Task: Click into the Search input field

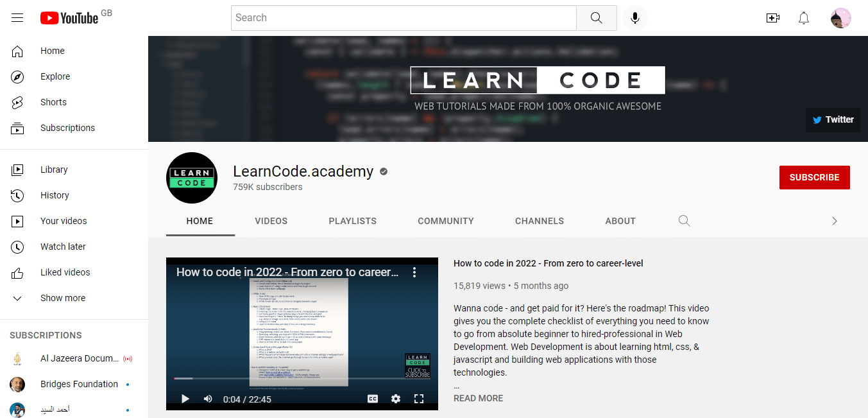Action: (x=404, y=18)
